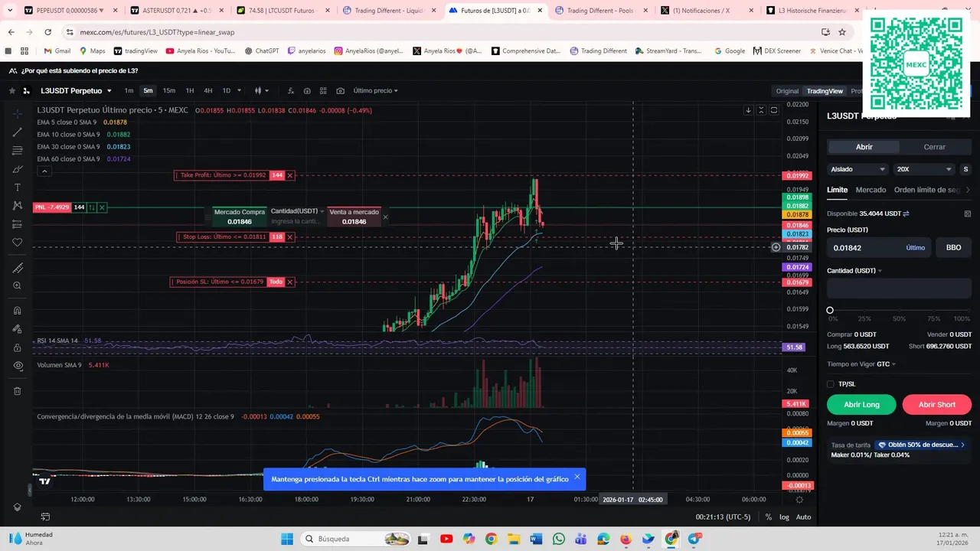Open the chart layout grid icon

coord(323,90)
